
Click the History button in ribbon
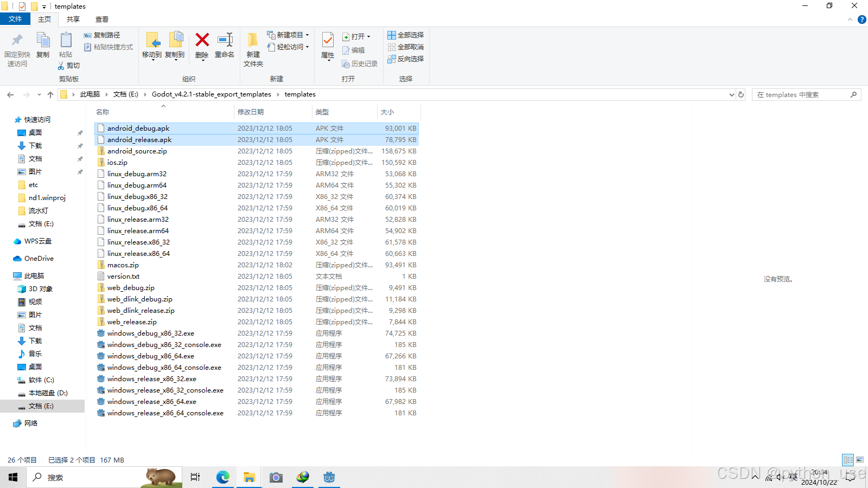[x=359, y=64]
